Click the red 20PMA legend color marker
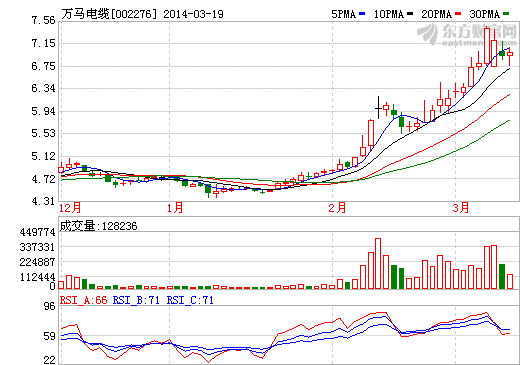 coord(458,14)
